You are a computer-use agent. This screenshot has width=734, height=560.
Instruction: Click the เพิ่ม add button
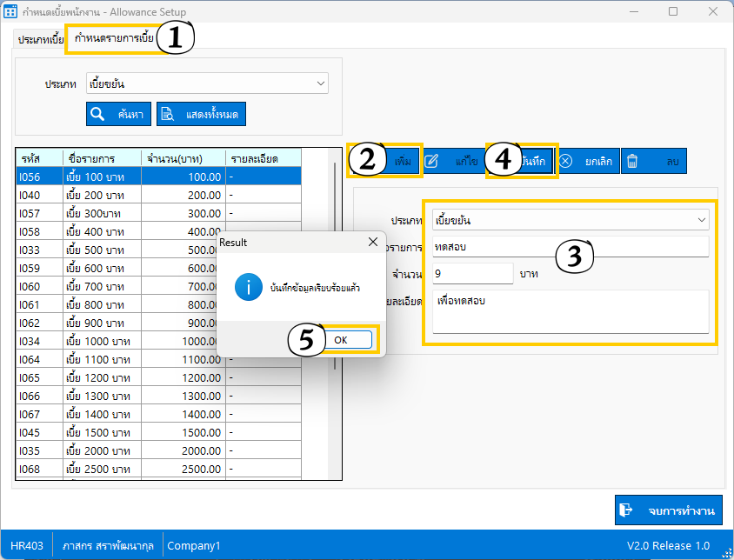pyautogui.click(x=403, y=161)
